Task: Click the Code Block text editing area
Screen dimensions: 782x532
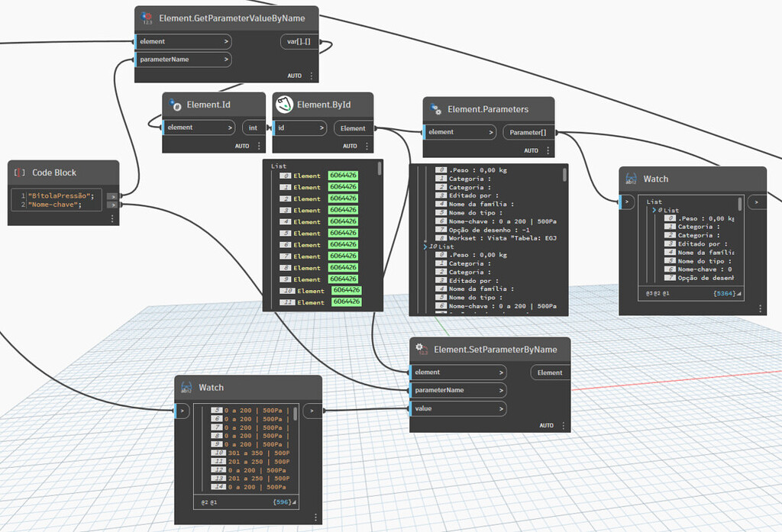Action: [x=57, y=200]
